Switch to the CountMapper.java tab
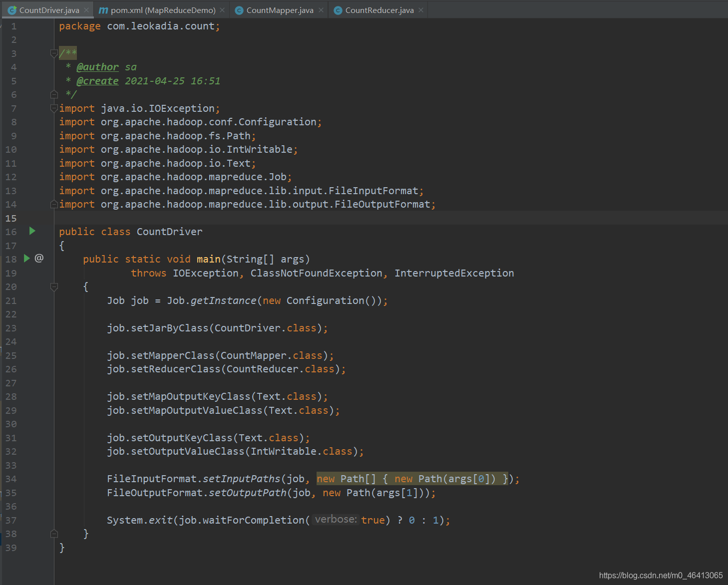The width and height of the screenshot is (728, 585). [x=280, y=10]
